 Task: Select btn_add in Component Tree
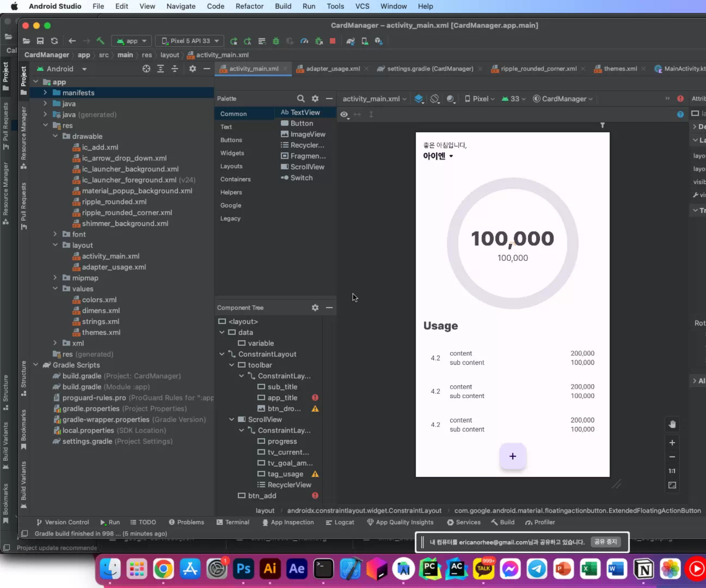click(262, 496)
